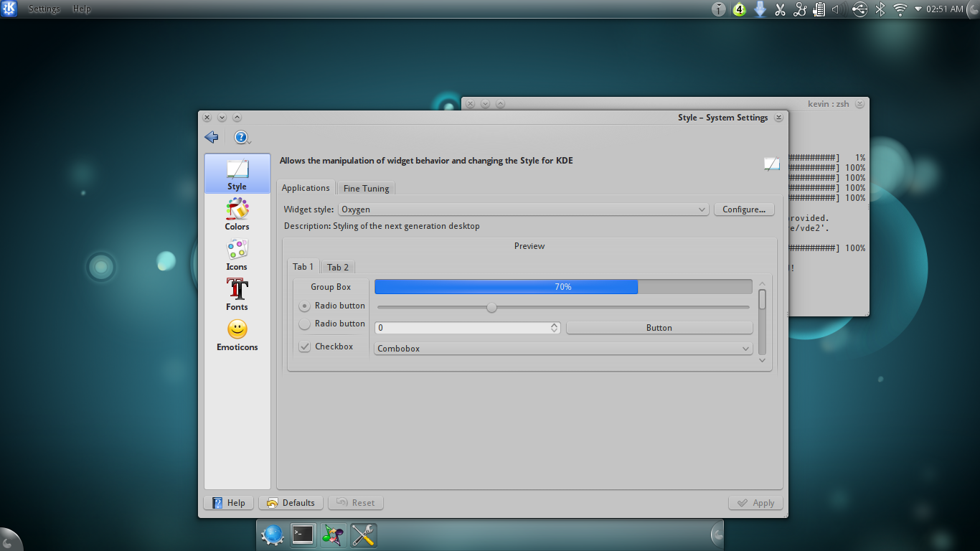Image resolution: width=980 pixels, height=551 pixels.
Task: Toggle the preview Checkbox
Action: [305, 347]
